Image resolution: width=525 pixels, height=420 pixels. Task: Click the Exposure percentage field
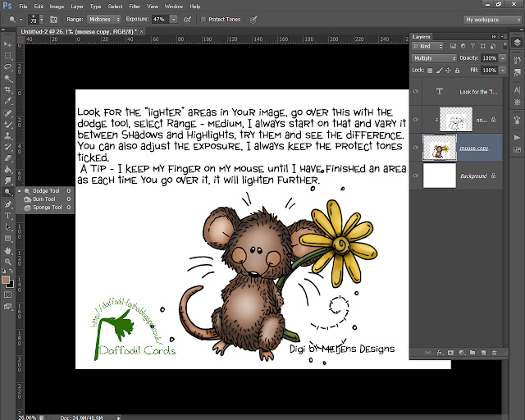pos(161,20)
